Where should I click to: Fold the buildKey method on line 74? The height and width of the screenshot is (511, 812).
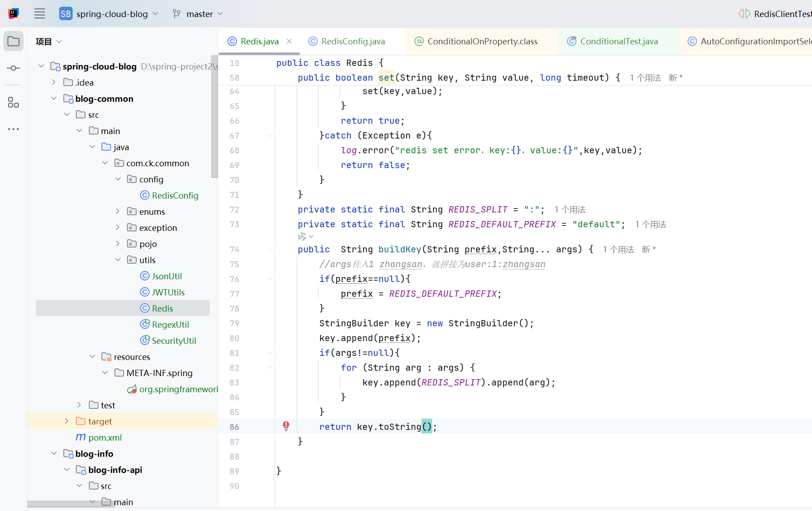[270, 249]
